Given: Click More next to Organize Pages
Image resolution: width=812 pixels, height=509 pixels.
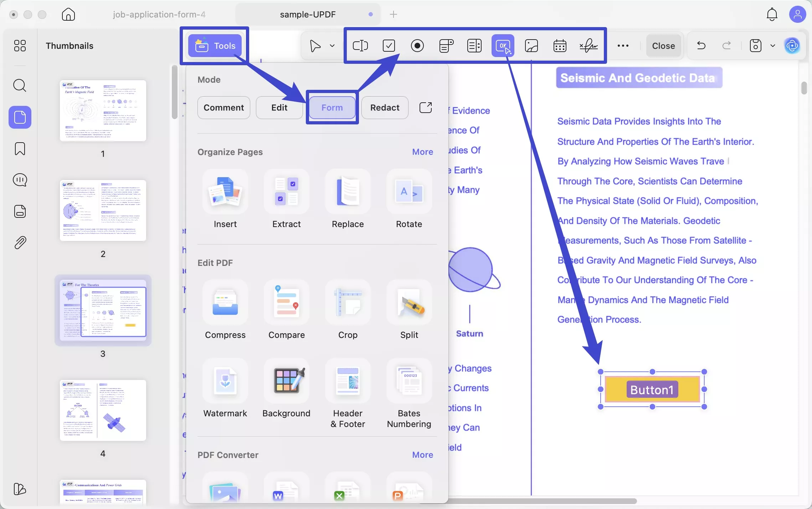Looking at the screenshot, I should 422,152.
